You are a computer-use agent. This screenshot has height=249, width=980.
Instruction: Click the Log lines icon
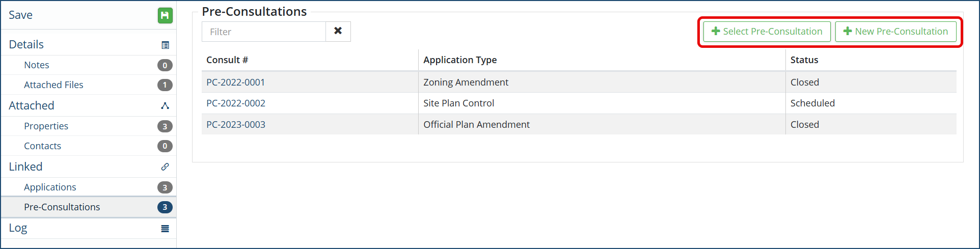pos(165,229)
